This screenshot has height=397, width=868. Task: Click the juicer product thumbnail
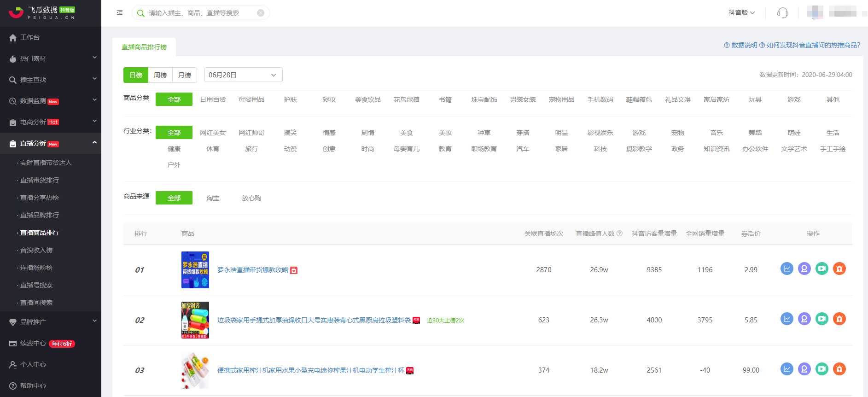195,370
